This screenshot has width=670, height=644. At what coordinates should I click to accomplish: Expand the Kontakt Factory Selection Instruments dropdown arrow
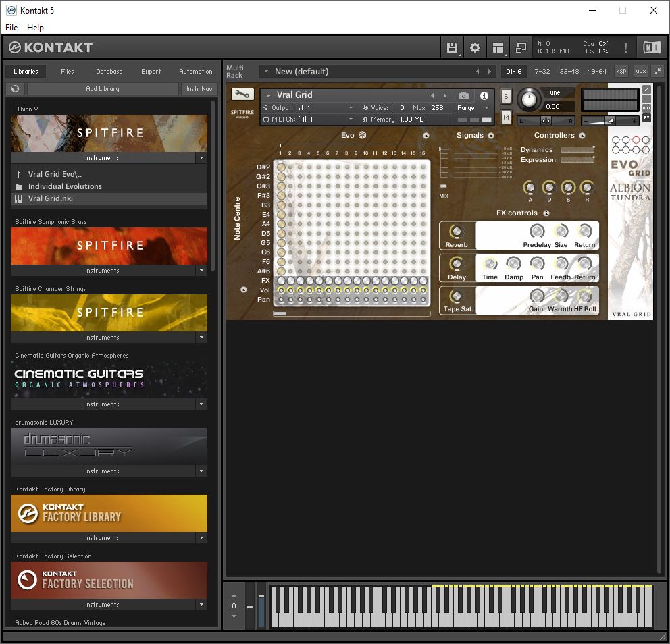click(x=202, y=605)
